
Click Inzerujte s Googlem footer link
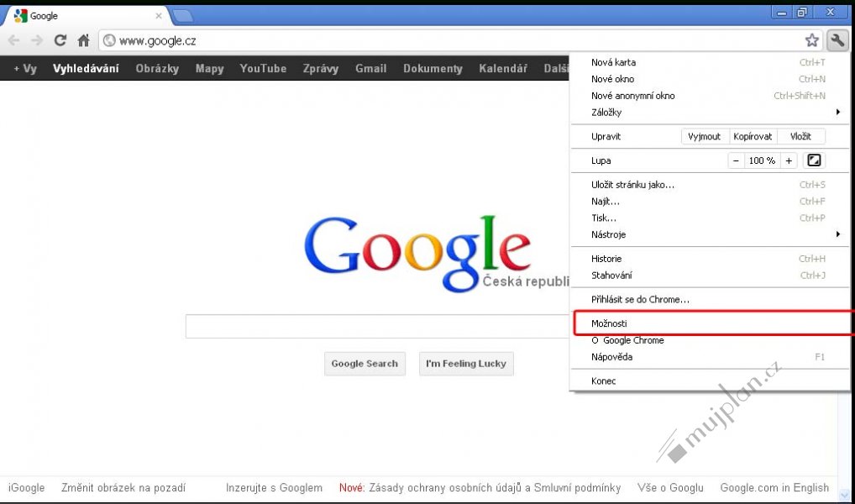click(275, 488)
